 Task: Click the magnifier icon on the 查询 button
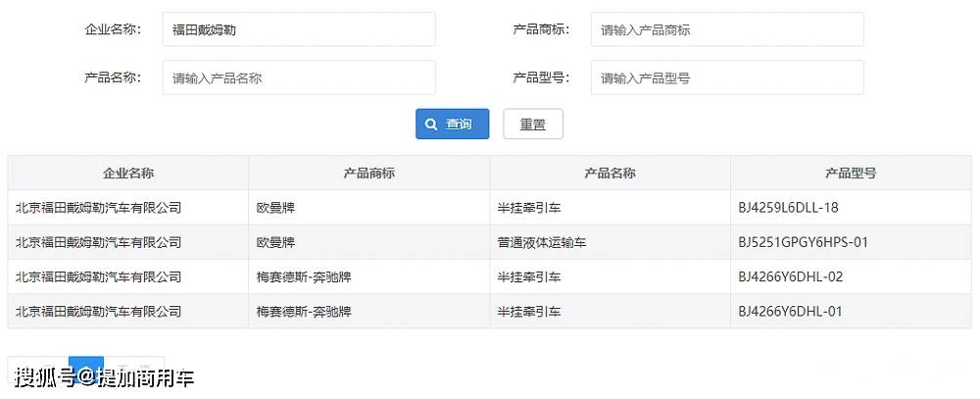point(431,125)
